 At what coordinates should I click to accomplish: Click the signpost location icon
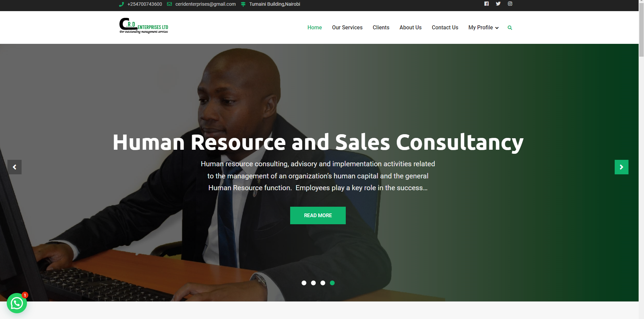pyautogui.click(x=243, y=4)
